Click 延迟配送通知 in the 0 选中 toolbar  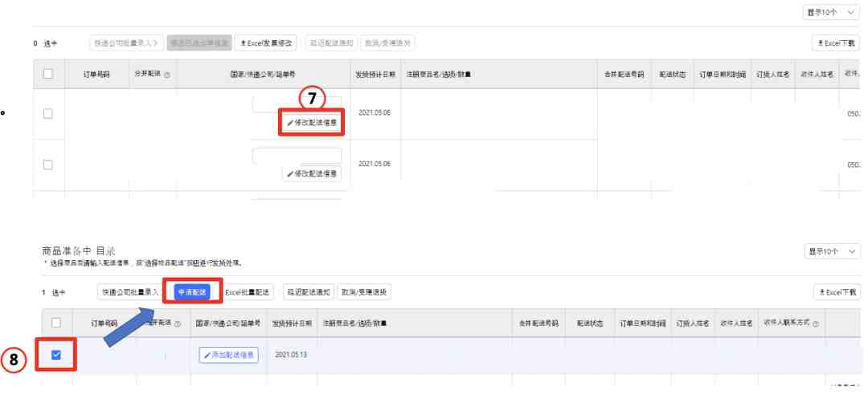click(x=331, y=43)
